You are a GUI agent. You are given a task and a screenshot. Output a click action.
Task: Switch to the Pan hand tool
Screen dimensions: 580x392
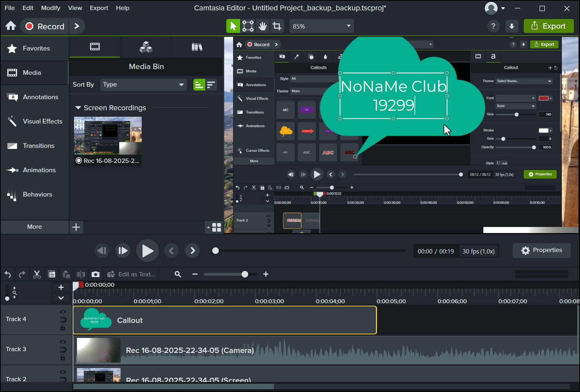(262, 26)
